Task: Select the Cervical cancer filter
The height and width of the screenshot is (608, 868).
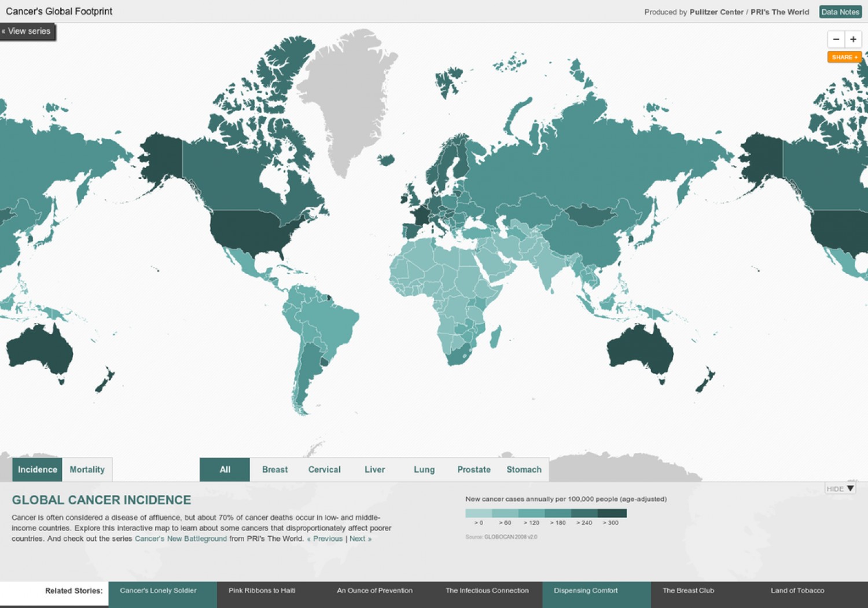Action: [325, 470]
